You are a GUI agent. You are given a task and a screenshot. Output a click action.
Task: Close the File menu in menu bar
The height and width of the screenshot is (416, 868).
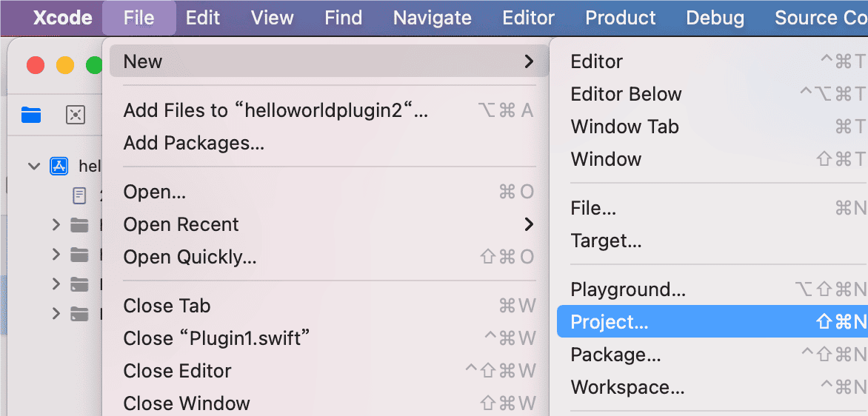(x=139, y=18)
